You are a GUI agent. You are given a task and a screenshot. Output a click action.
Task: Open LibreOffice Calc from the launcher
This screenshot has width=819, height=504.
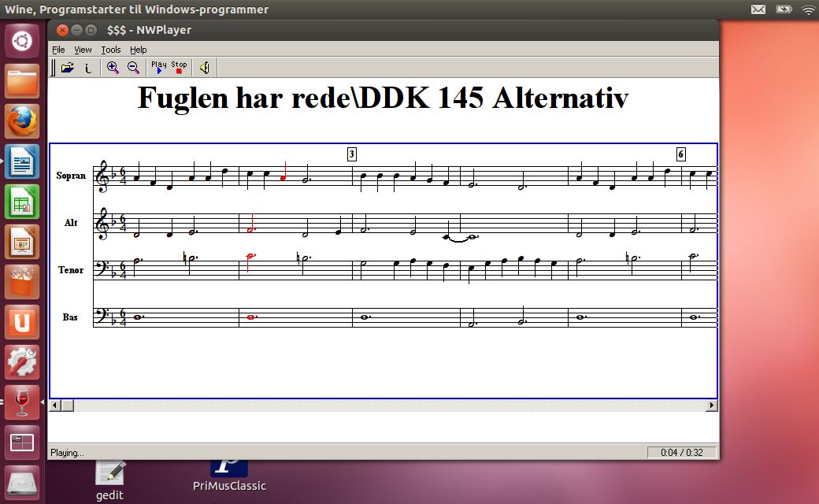click(x=22, y=202)
